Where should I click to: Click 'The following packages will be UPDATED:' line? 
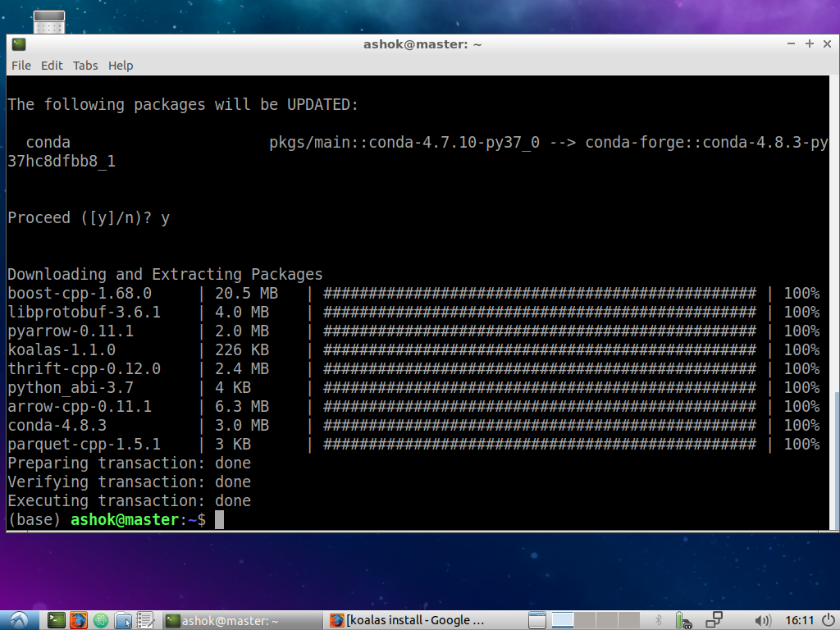(183, 104)
